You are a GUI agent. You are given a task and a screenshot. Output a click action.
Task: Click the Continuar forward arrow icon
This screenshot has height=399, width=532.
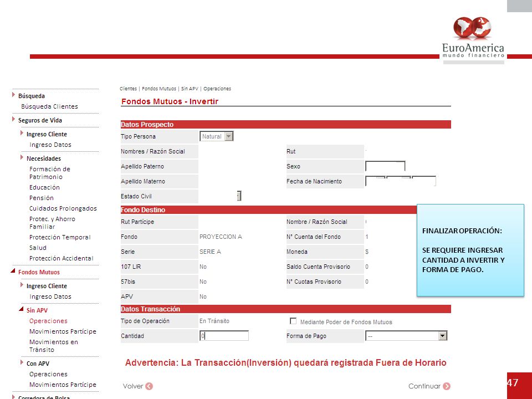(x=447, y=386)
